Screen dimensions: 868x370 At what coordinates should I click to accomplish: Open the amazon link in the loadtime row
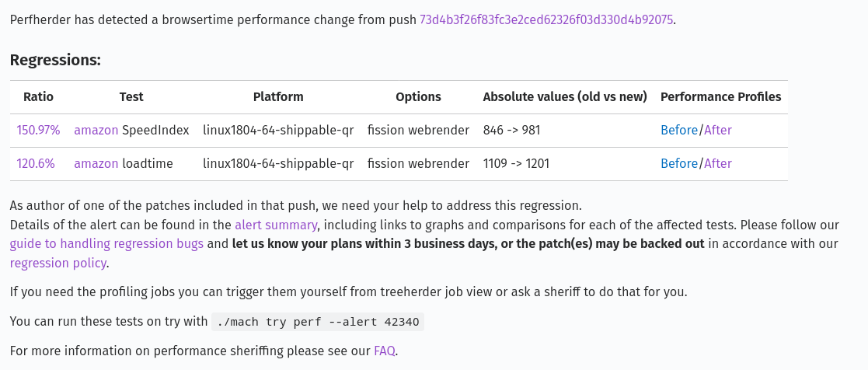(96, 164)
